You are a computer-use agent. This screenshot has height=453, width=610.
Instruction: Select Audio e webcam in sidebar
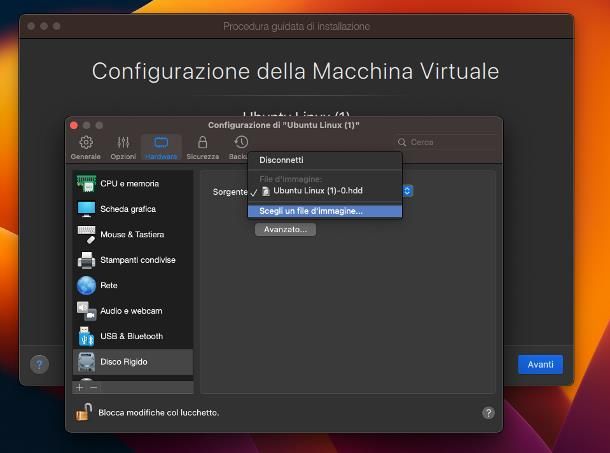[x=133, y=311]
